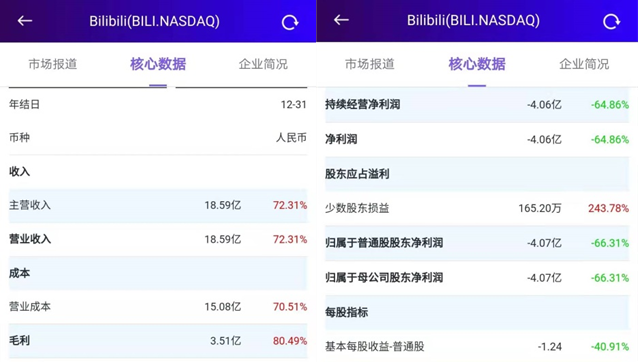This screenshot has width=639, height=362.
Task: Tap back arrow in left Bilibili screen
Action: (25, 21)
